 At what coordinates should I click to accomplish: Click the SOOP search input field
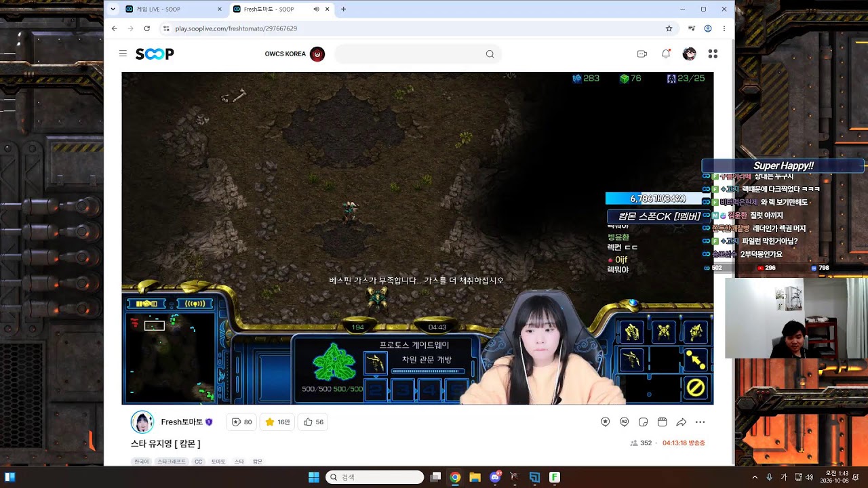(x=410, y=54)
